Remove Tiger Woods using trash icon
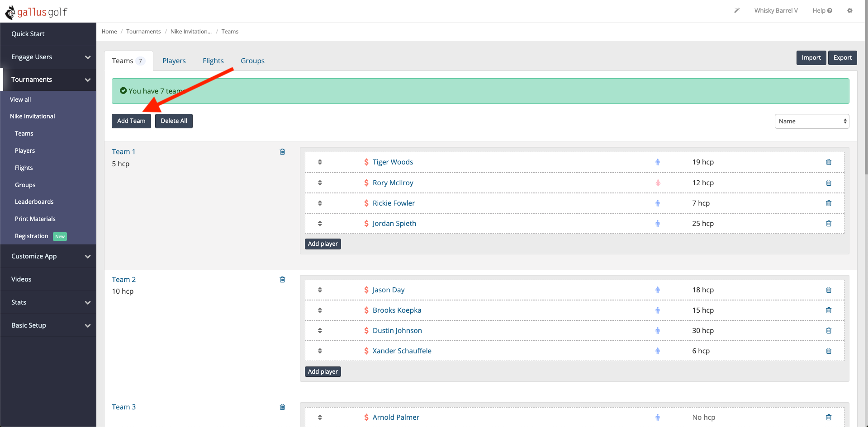Viewport: 868px width, 427px height. click(x=829, y=162)
